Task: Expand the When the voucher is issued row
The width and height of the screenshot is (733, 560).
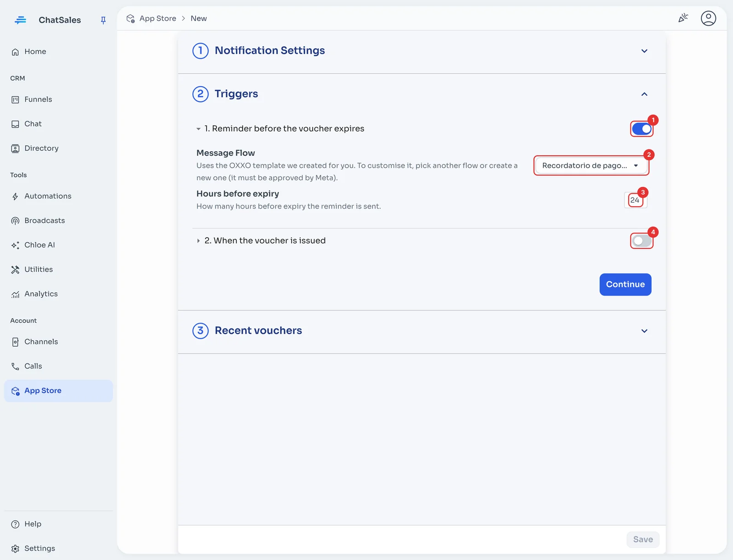Action: (x=198, y=241)
